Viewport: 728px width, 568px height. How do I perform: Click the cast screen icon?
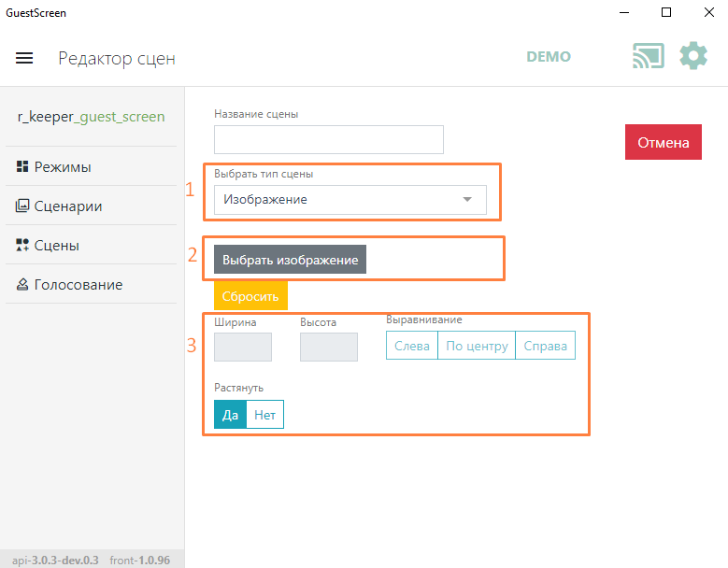pyautogui.click(x=648, y=56)
